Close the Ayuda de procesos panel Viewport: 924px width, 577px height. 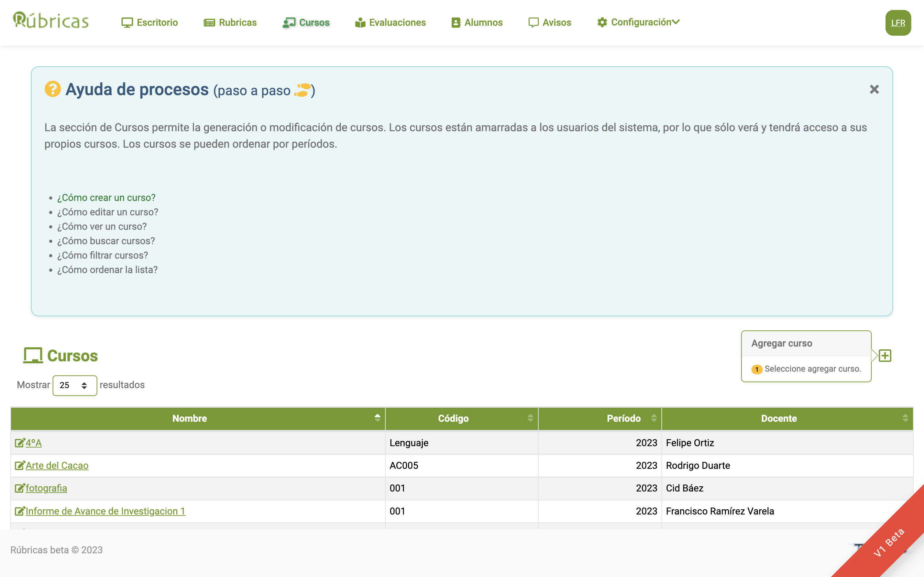[874, 89]
